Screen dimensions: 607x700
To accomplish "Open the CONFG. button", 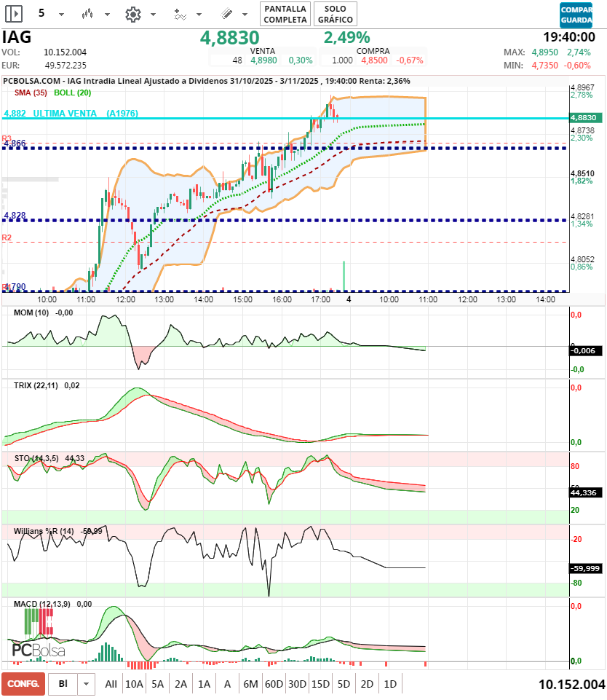I will tap(23, 684).
